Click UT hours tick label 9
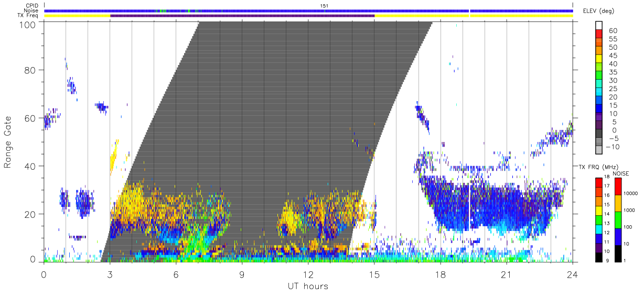Viewport: 644px width, 297px height. (x=242, y=274)
